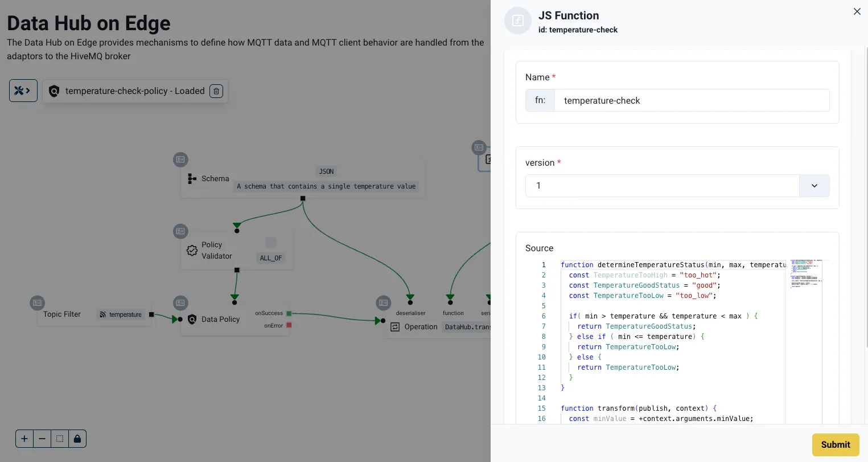Open the version dropdown
This screenshot has width=868, height=462.
click(x=677, y=186)
